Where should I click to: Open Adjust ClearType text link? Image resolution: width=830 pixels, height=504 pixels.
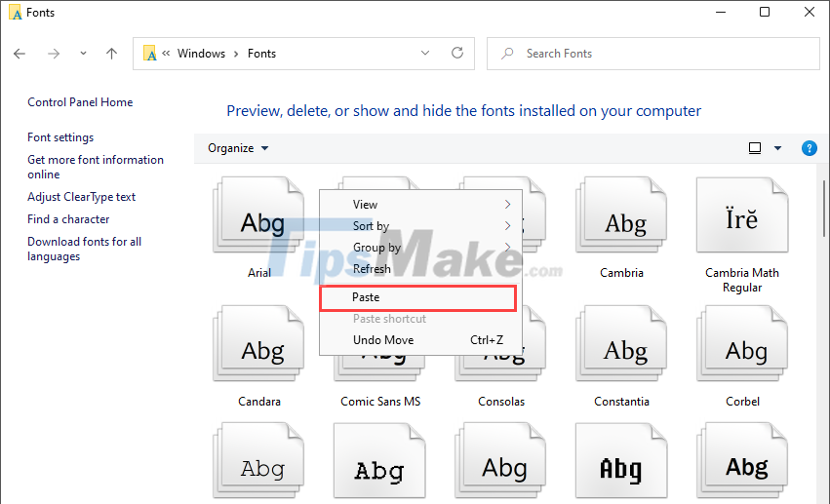tap(82, 197)
